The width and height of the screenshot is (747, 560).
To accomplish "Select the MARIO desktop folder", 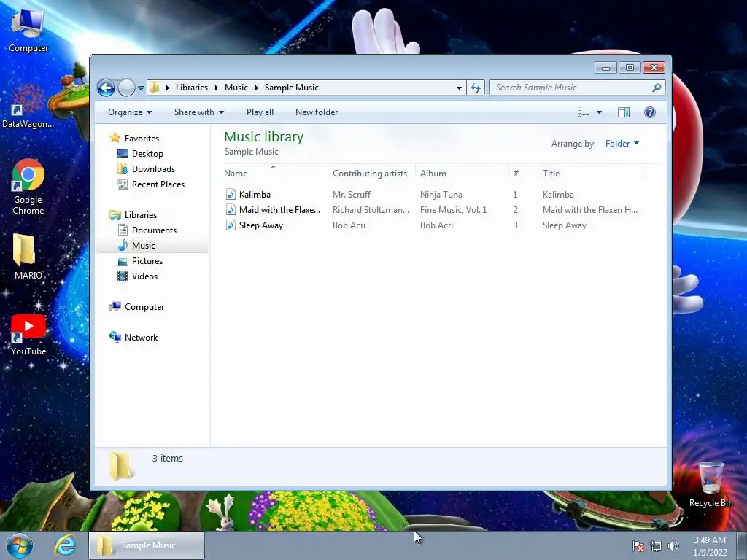I will pos(28,256).
